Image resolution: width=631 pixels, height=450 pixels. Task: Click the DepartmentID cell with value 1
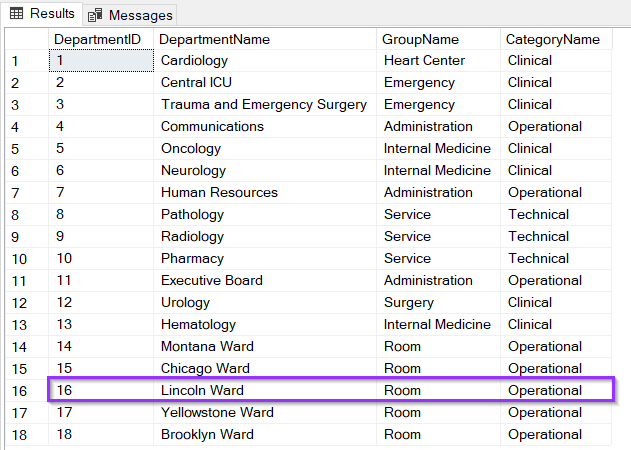(x=101, y=61)
